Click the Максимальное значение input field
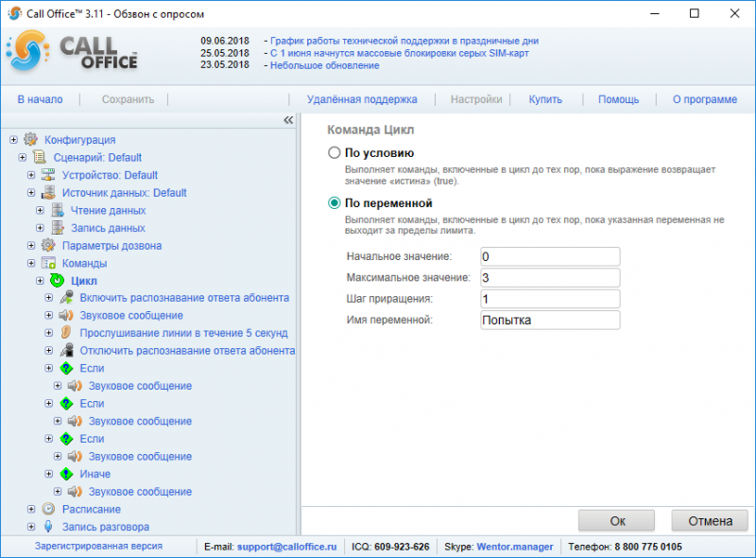The width and height of the screenshot is (756, 558). point(550,277)
